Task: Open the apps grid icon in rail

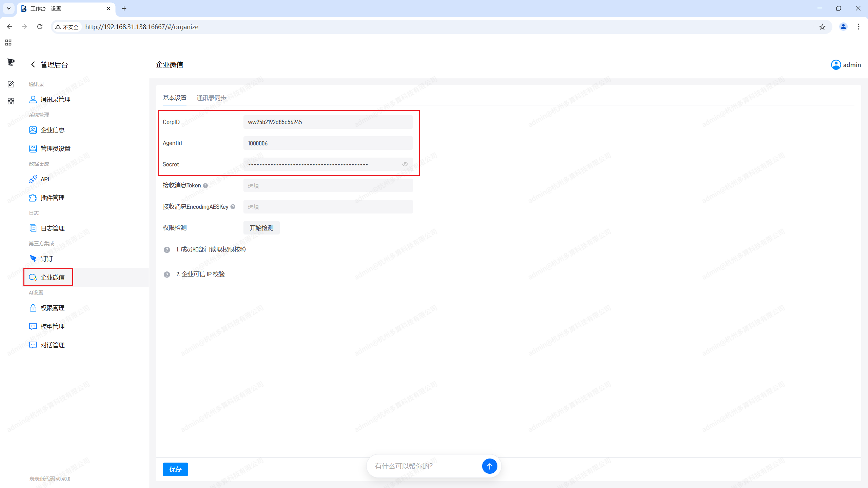Action: coord(11,101)
